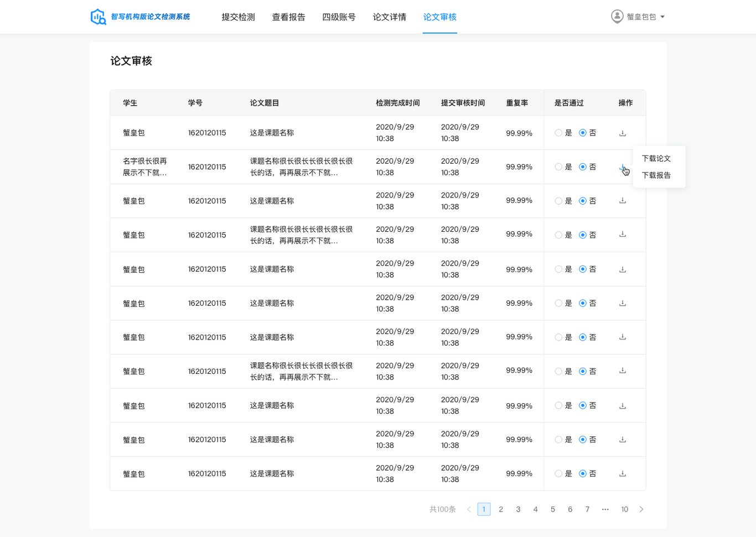Screen dimensions: 756x537
Task: Go to page 5 in pagination
Action: pyautogui.click(x=553, y=509)
